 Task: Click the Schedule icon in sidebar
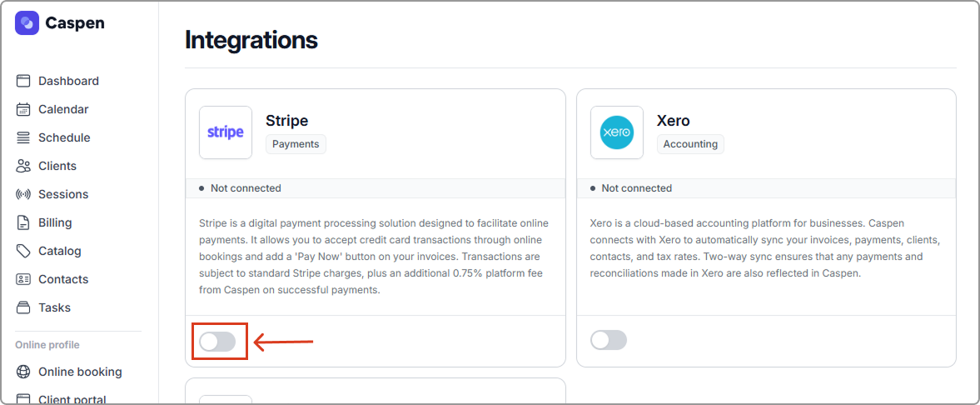point(23,137)
